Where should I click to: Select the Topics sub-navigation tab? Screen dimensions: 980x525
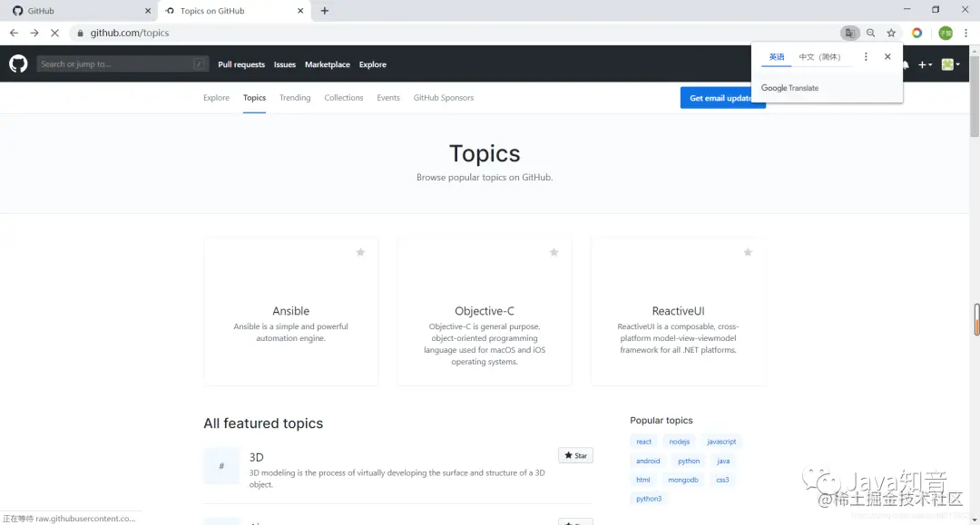click(x=254, y=98)
